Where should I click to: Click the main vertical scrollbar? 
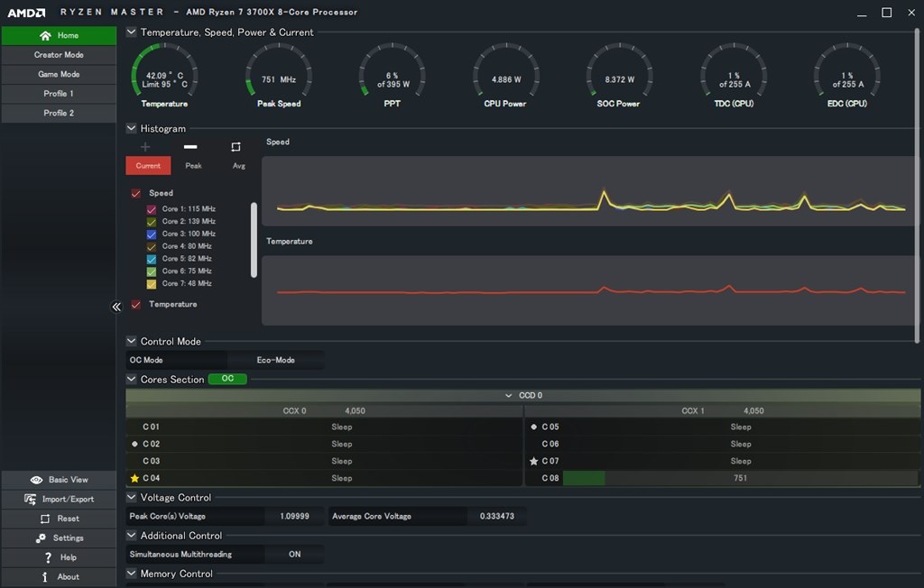coord(917,186)
